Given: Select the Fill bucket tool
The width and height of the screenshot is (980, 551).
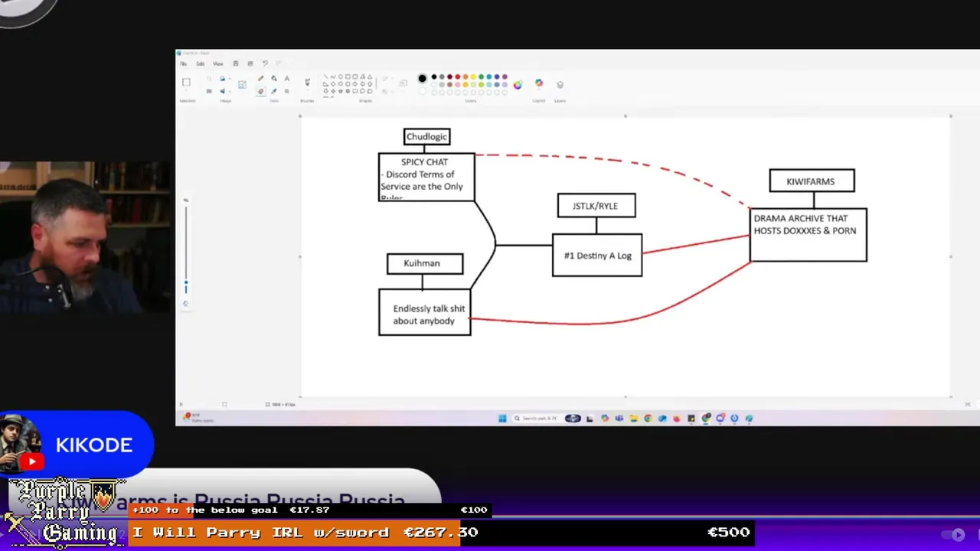Looking at the screenshot, I should point(274,78).
